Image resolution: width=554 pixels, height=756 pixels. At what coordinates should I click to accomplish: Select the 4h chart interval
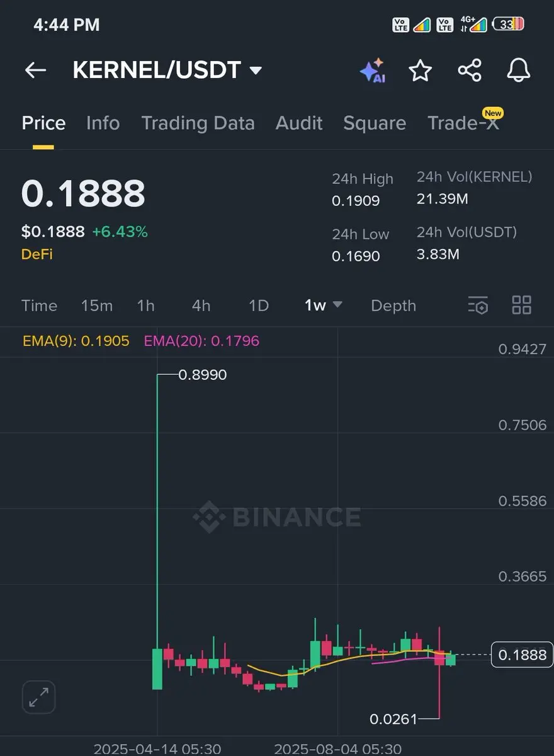[201, 306]
